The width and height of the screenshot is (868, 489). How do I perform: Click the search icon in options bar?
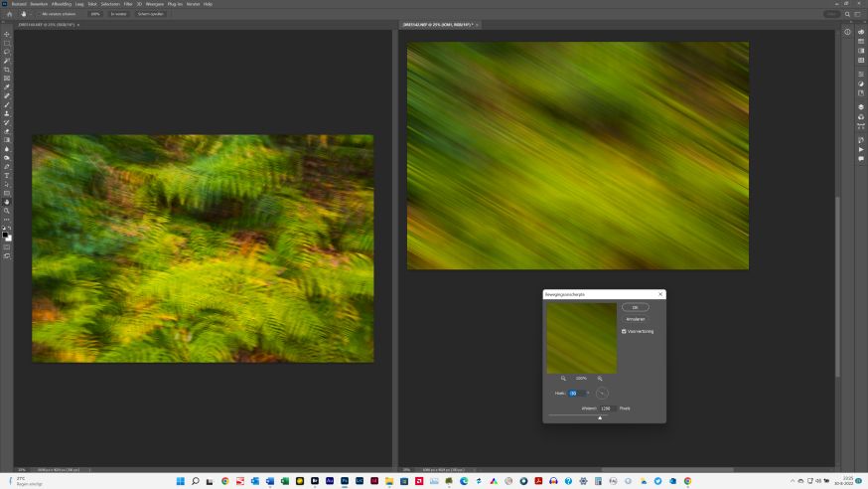(x=847, y=14)
